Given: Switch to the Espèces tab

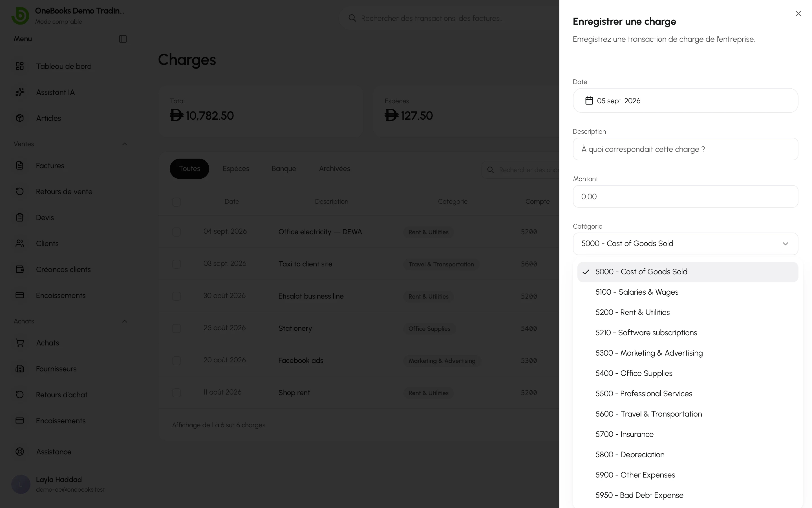Looking at the screenshot, I should tap(236, 169).
